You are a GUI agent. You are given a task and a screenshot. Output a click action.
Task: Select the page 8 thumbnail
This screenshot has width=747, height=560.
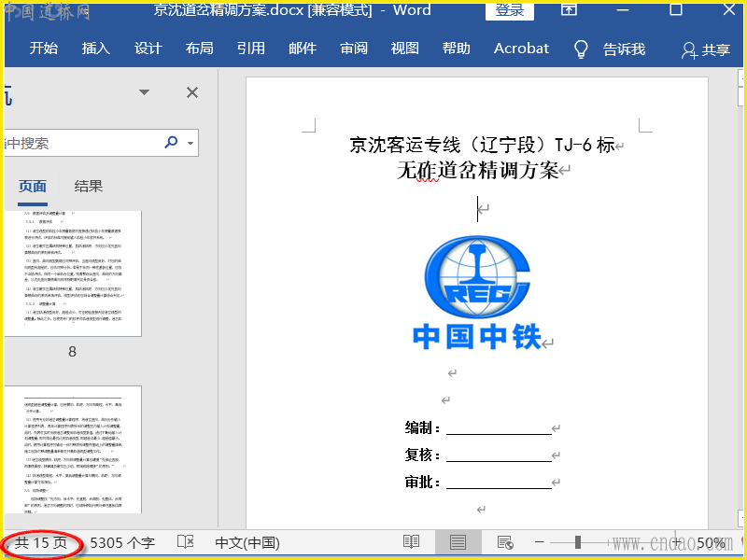click(73, 273)
